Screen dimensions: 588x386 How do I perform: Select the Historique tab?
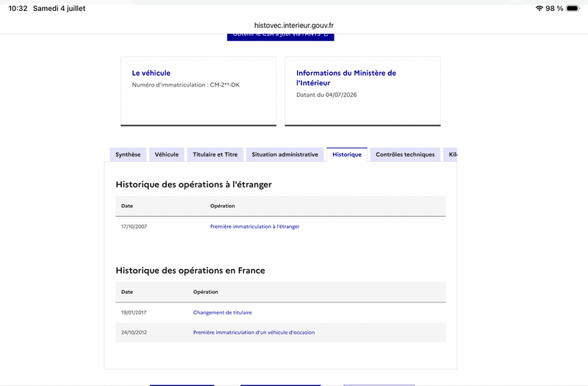point(347,154)
